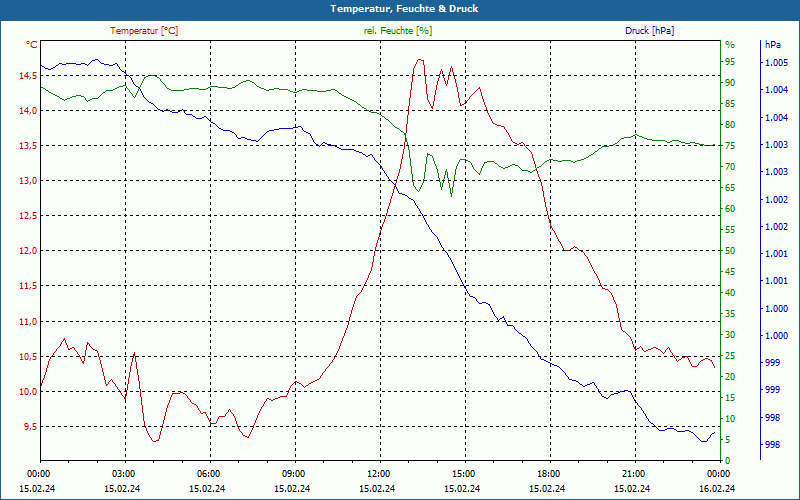Click temperature axis value '11,0'
800x500 pixels.
[x=28, y=321]
